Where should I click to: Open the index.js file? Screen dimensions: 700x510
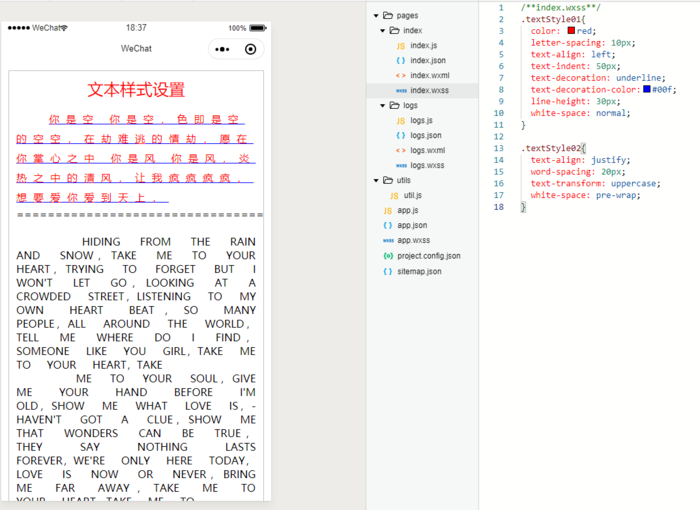(x=424, y=46)
